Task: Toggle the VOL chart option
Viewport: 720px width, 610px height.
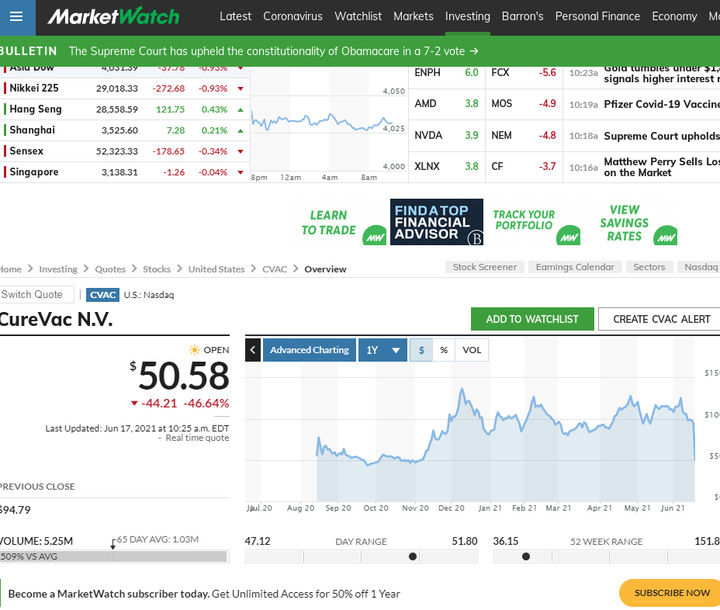Action: [x=472, y=350]
